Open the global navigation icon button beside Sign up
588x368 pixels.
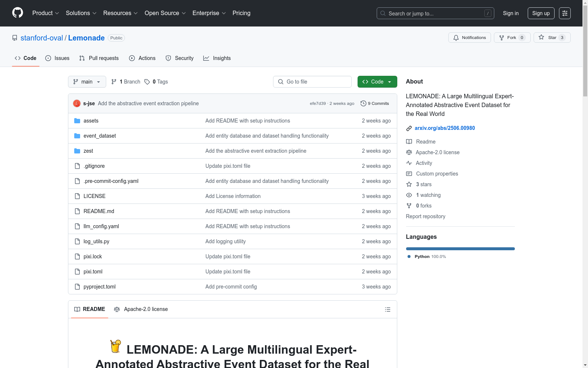565,13
